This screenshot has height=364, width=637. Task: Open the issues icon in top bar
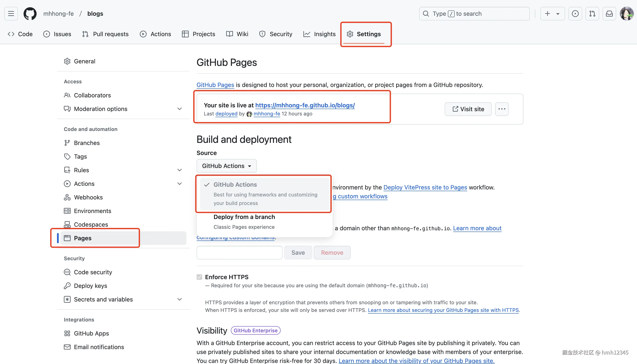[x=575, y=13]
